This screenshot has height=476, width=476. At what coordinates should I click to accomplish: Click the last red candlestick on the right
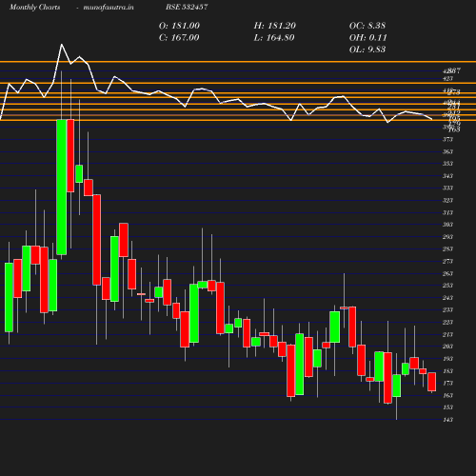pyautogui.click(x=432, y=382)
